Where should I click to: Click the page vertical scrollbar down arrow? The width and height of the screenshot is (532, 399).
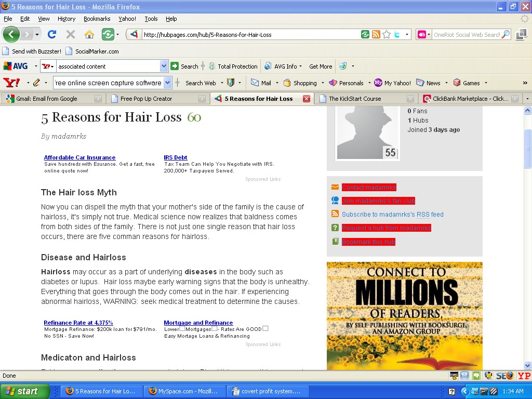(527, 365)
